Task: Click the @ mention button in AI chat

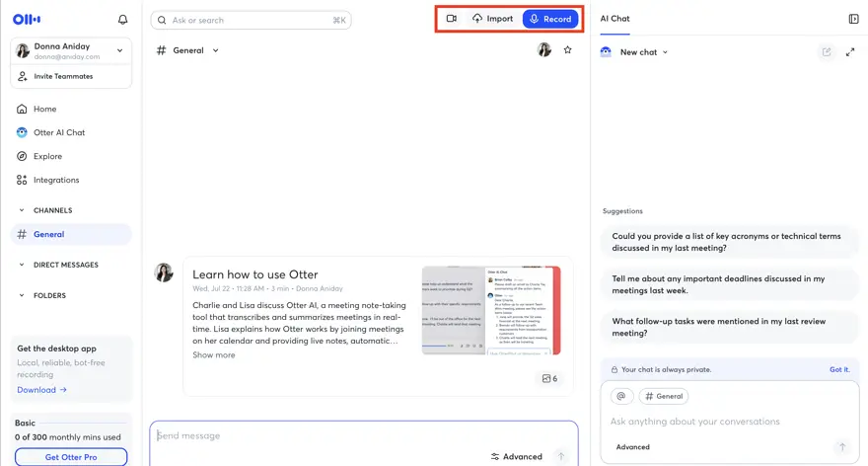Action: coord(621,396)
